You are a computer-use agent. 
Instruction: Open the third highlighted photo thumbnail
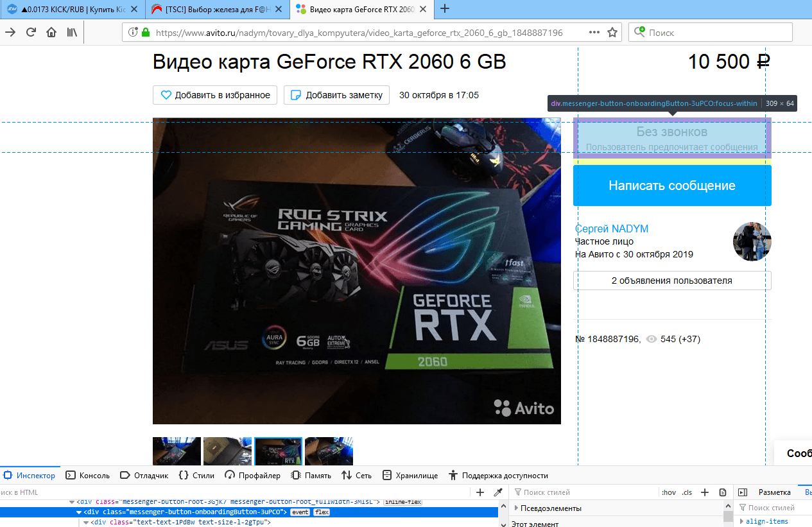[278, 451]
